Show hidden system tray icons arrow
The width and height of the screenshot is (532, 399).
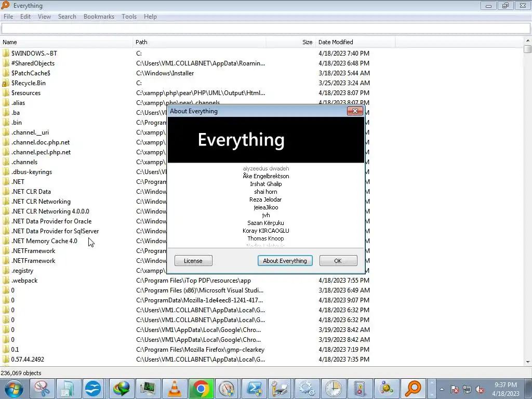(x=442, y=390)
